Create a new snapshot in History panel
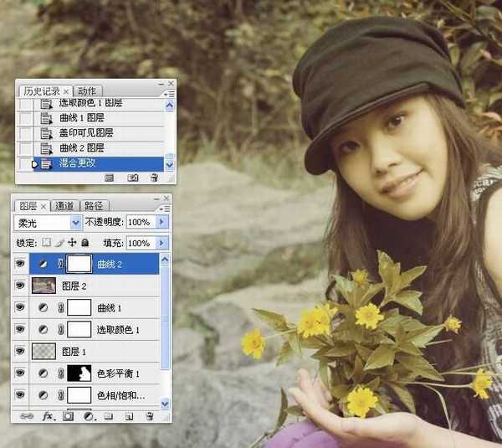The image size is (502, 448). pos(132,178)
